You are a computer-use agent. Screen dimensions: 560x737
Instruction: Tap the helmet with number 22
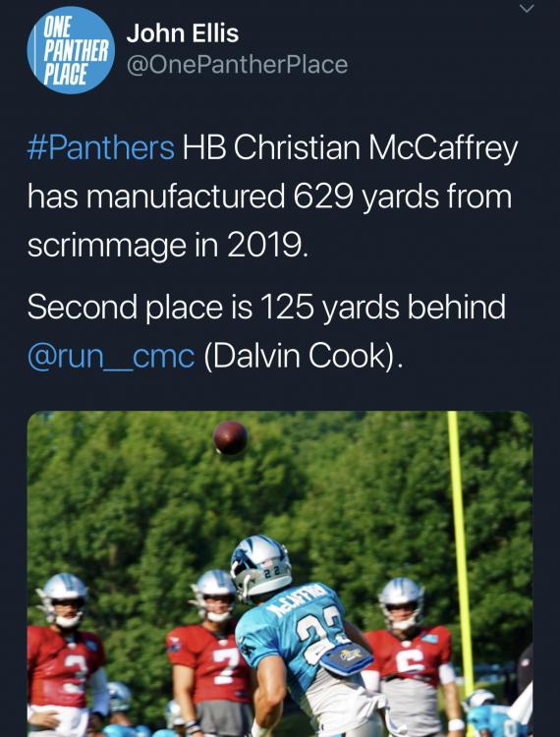(260, 568)
